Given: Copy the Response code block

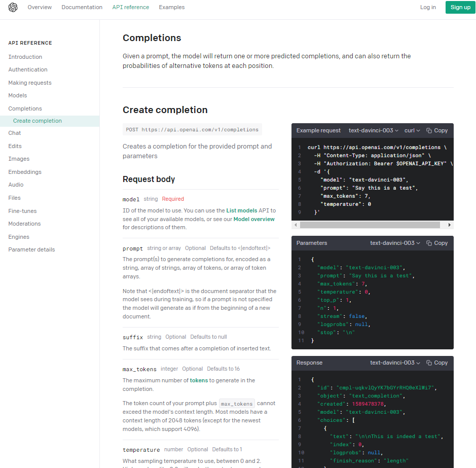Looking at the screenshot, I should 437,363.
